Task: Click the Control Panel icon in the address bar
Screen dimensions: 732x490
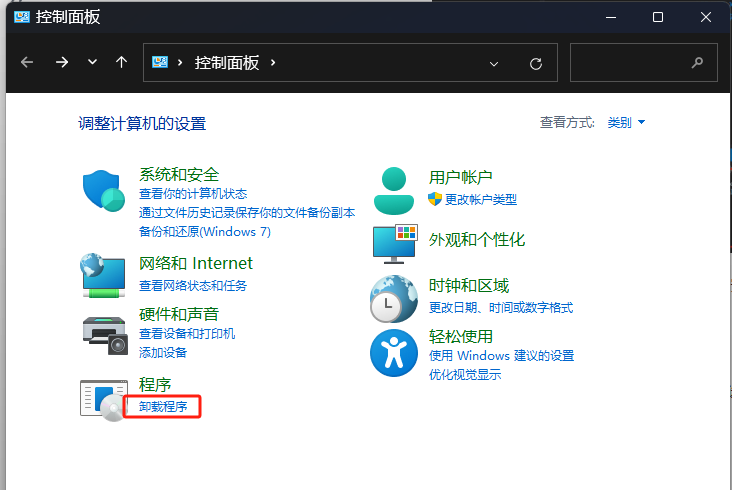Action: (x=160, y=62)
